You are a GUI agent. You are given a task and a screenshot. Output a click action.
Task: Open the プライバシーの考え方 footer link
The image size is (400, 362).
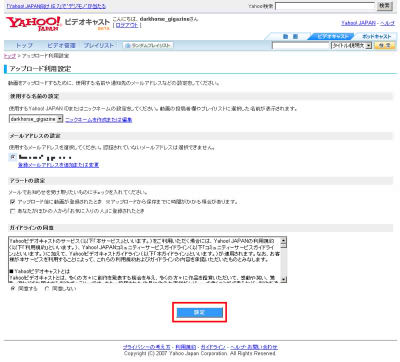(147, 347)
